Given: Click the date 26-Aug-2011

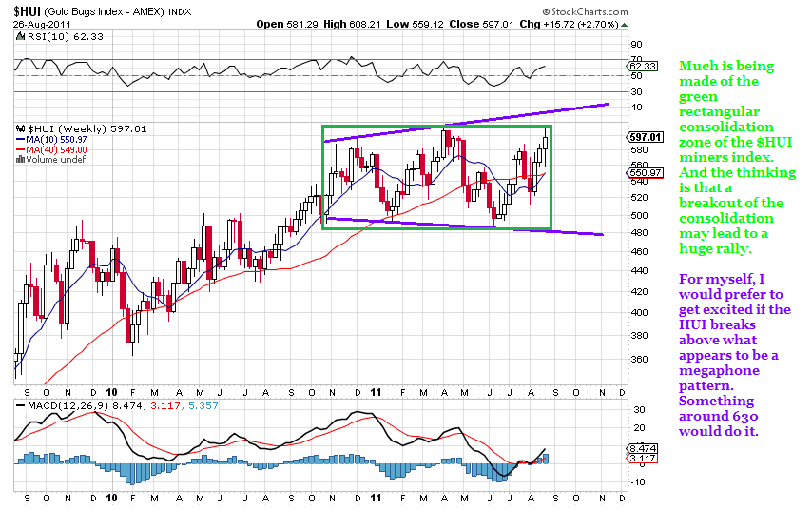Looking at the screenshot, I should tap(42, 25).
